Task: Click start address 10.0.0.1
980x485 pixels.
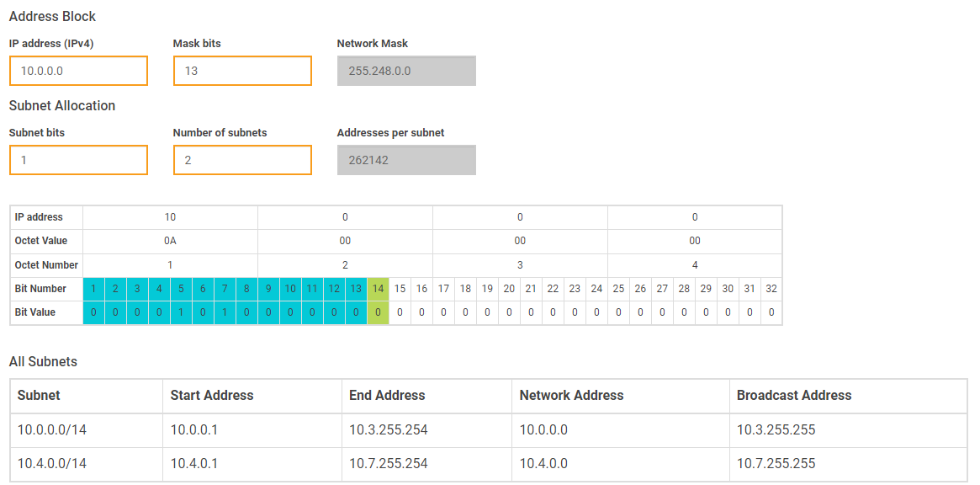Action: 192,429
